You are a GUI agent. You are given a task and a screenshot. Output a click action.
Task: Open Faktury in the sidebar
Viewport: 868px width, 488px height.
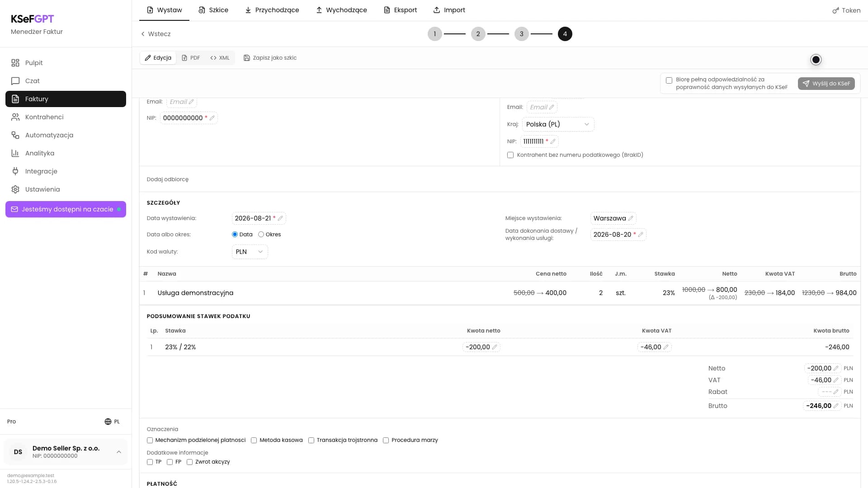pos(66,99)
